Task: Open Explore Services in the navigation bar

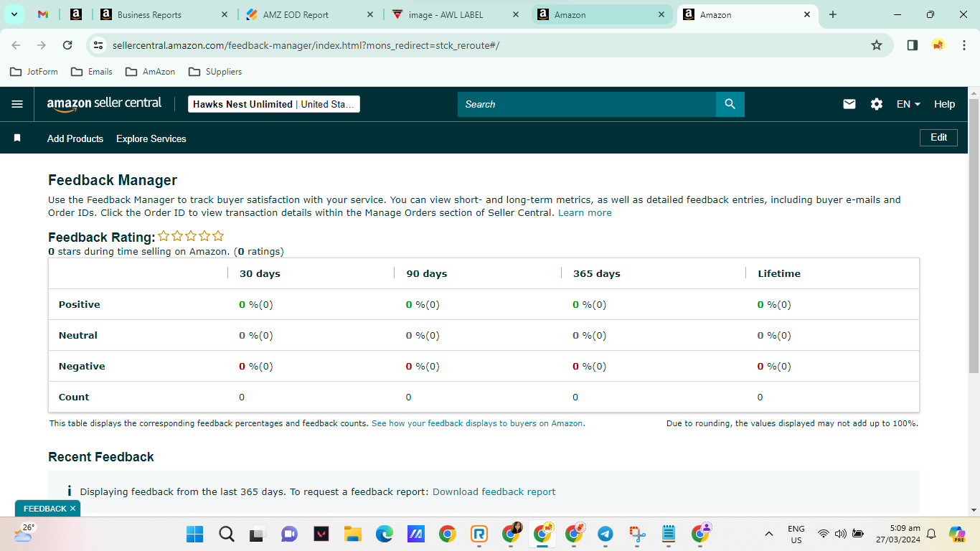Action: tap(151, 138)
